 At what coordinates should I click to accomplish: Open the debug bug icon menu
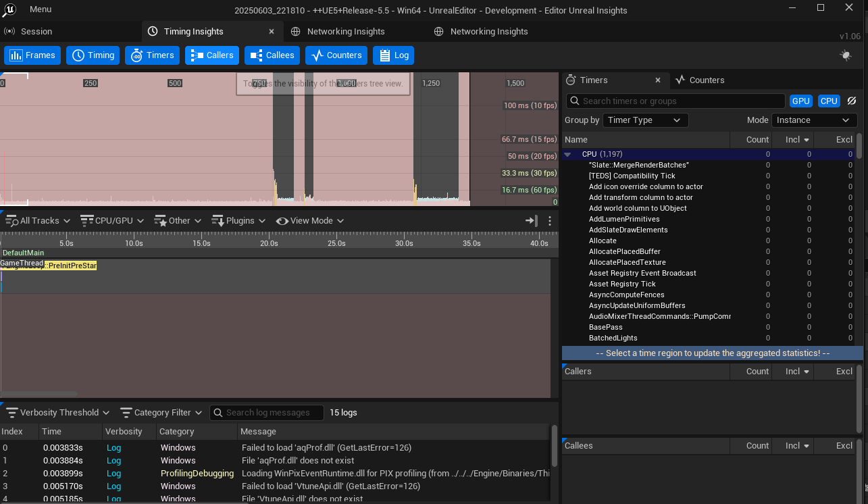pos(846,55)
